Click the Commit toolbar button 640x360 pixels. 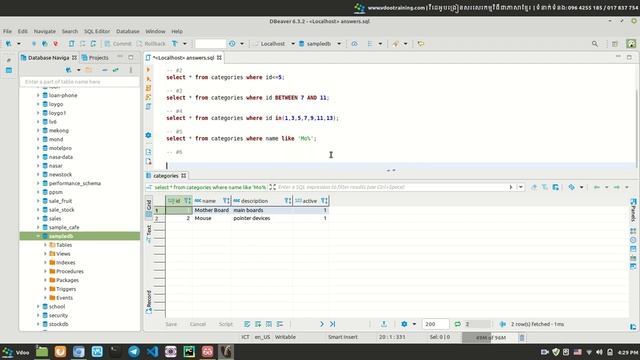tap(118, 44)
